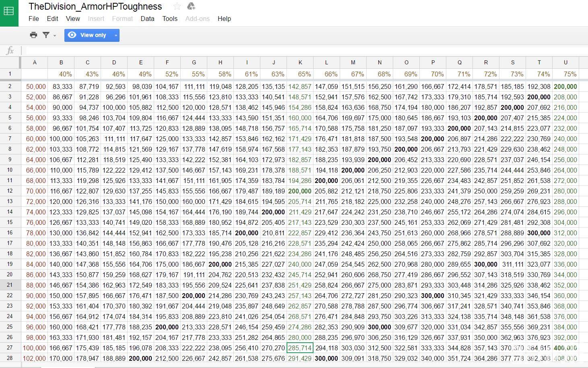Click the formula bar input field
This screenshot has width=588, height=368.
pos(282,51)
